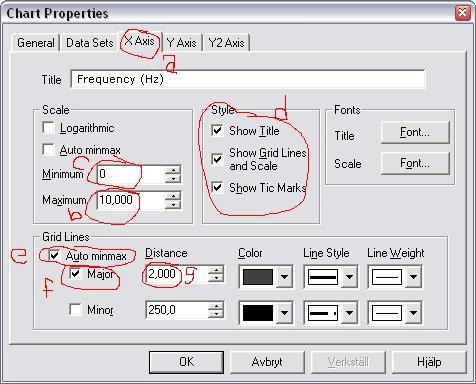Click the Minor grid color swatch
476x384 pixels.
[x=258, y=313]
